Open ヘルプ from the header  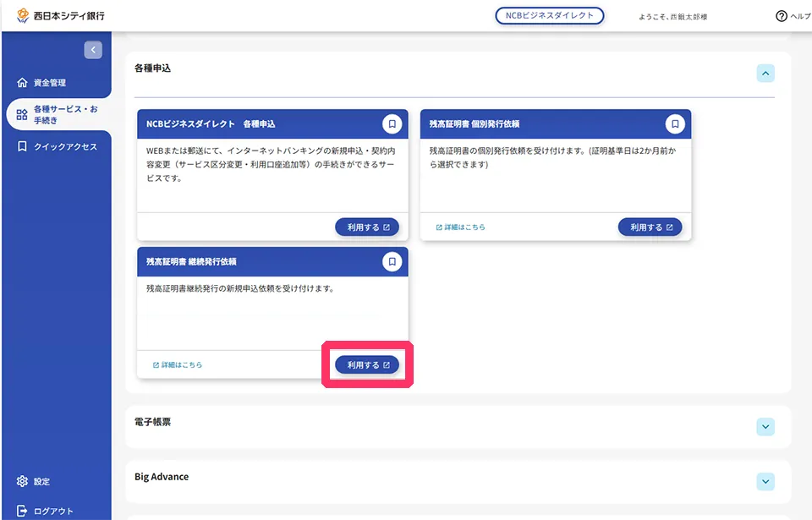pos(793,16)
